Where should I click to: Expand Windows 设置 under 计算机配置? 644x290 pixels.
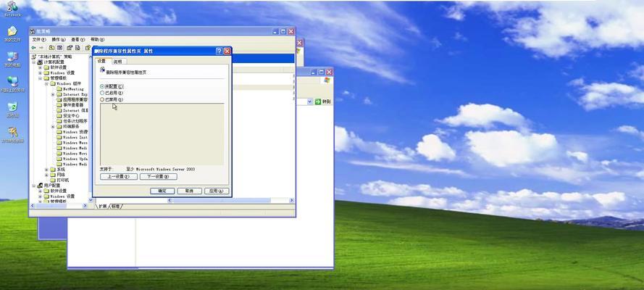41,72
